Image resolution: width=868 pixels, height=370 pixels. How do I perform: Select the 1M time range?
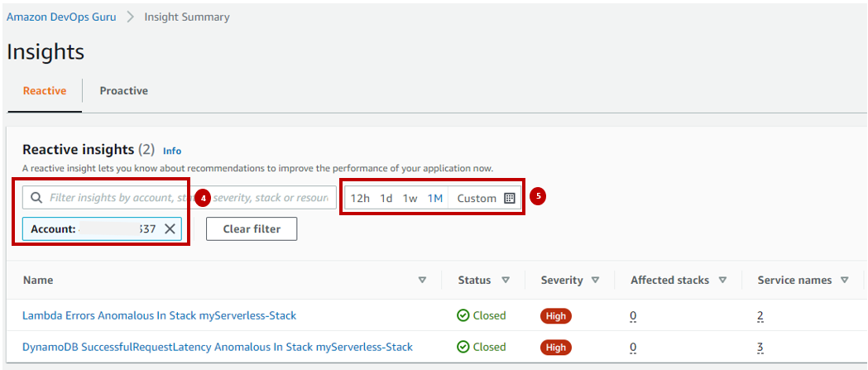coord(435,199)
